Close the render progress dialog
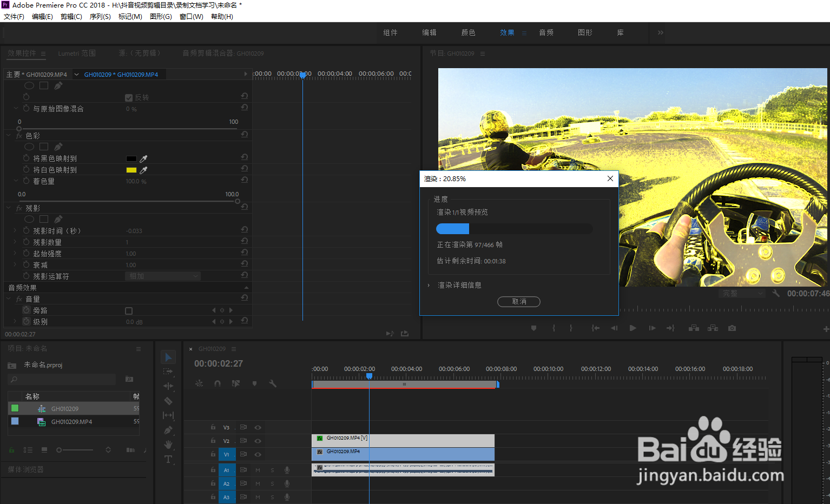This screenshot has height=504, width=830. coord(610,178)
